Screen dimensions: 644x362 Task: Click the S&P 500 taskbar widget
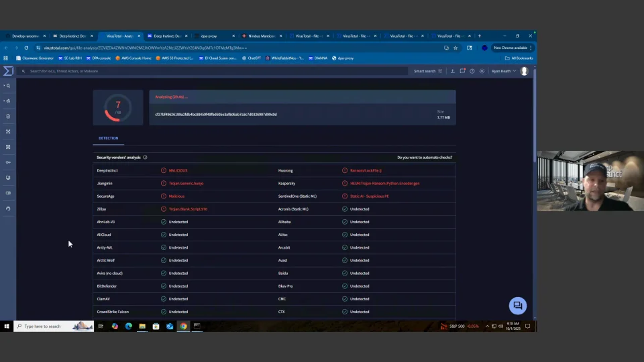pyautogui.click(x=460, y=326)
